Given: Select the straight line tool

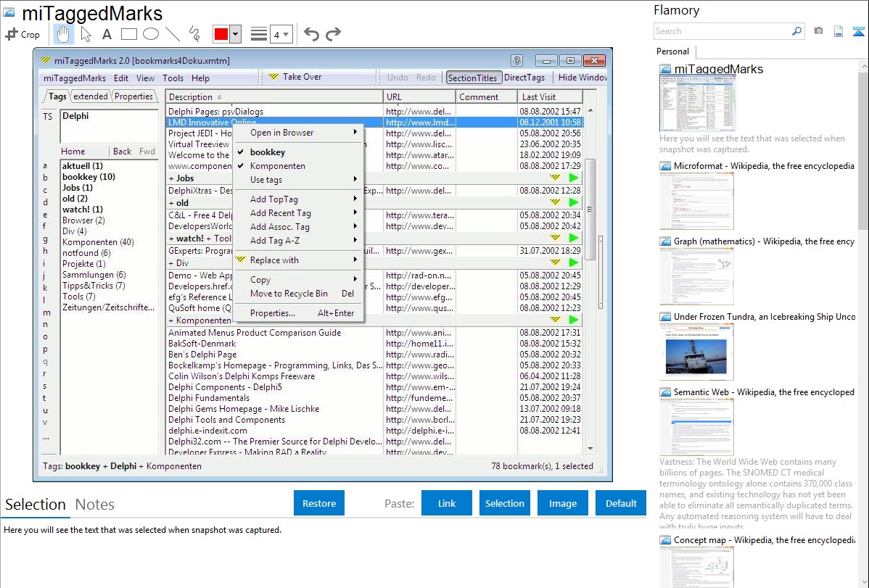Looking at the screenshot, I should [x=172, y=34].
